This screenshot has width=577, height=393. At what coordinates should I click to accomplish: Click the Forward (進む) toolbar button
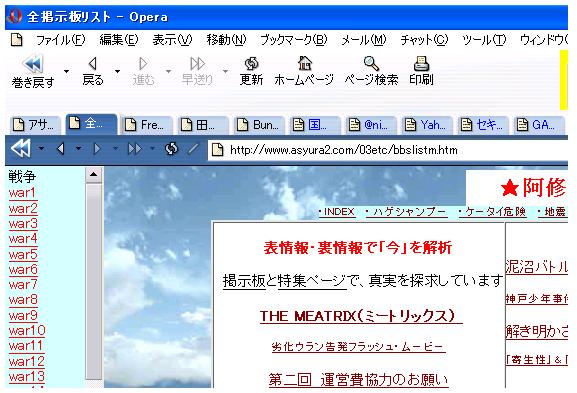143,71
